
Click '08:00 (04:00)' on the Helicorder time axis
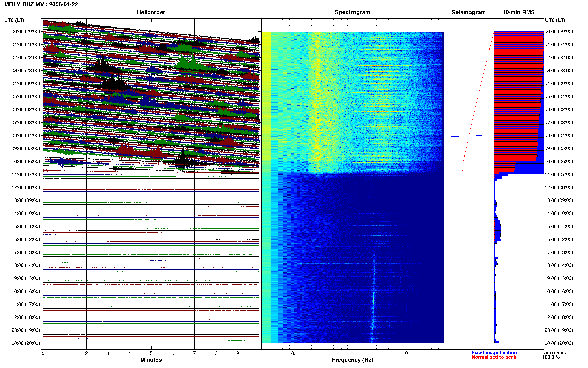pyautogui.click(x=26, y=135)
